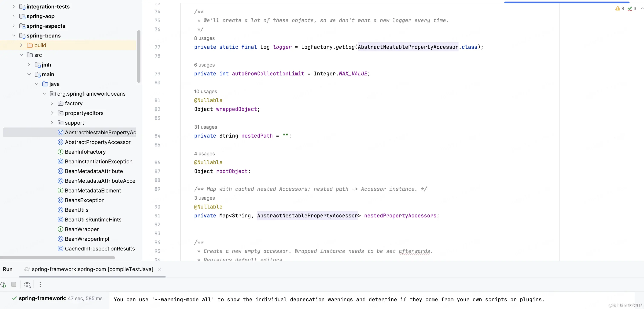This screenshot has width=644, height=309.
Task: Click the project tree horizontal scrollbar
Action: (57, 258)
